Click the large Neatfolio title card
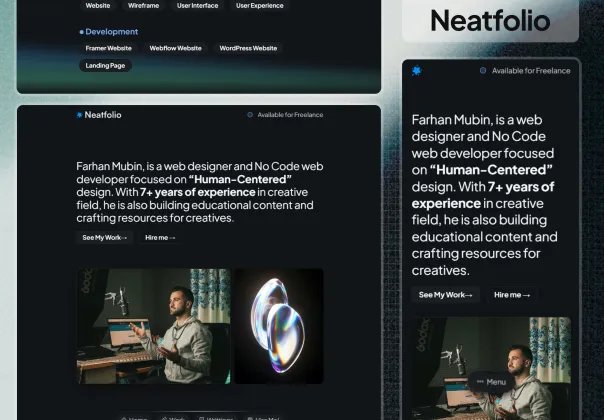604x420 pixels. pos(490,20)
